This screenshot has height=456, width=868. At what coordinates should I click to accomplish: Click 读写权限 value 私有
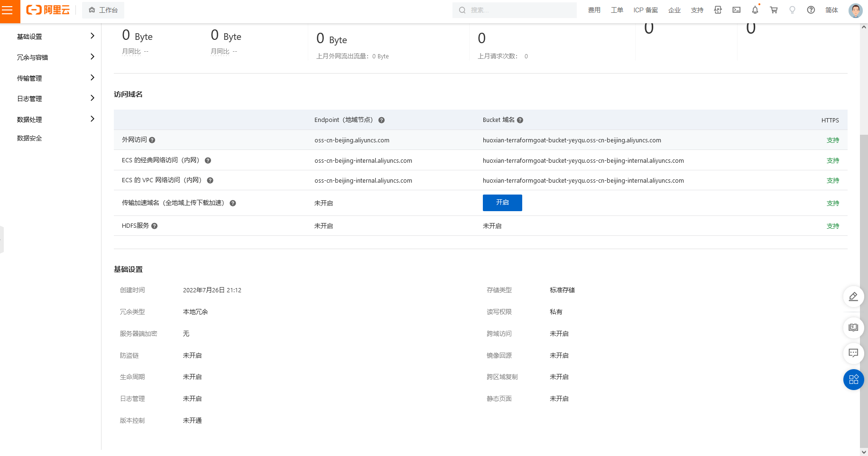[x=556, y=312]
